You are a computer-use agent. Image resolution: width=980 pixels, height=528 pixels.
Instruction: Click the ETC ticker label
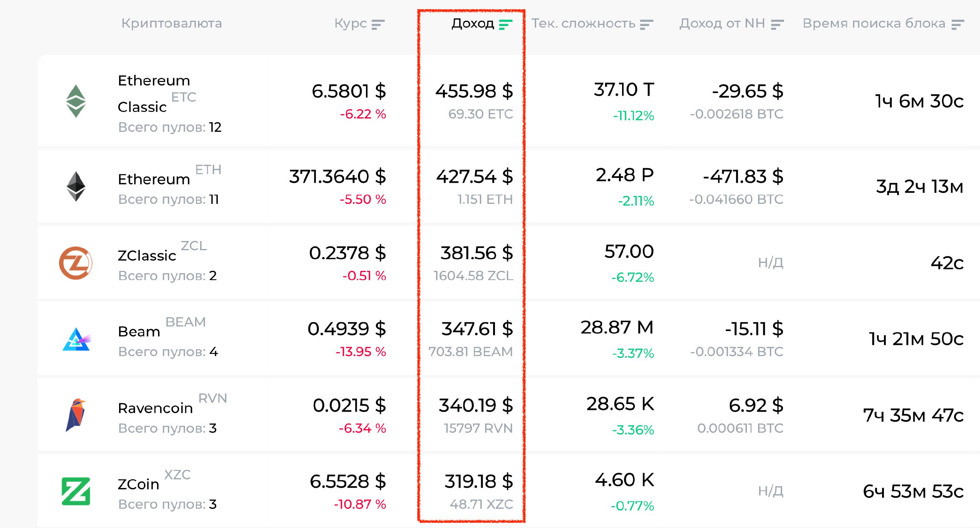point(183,97)
